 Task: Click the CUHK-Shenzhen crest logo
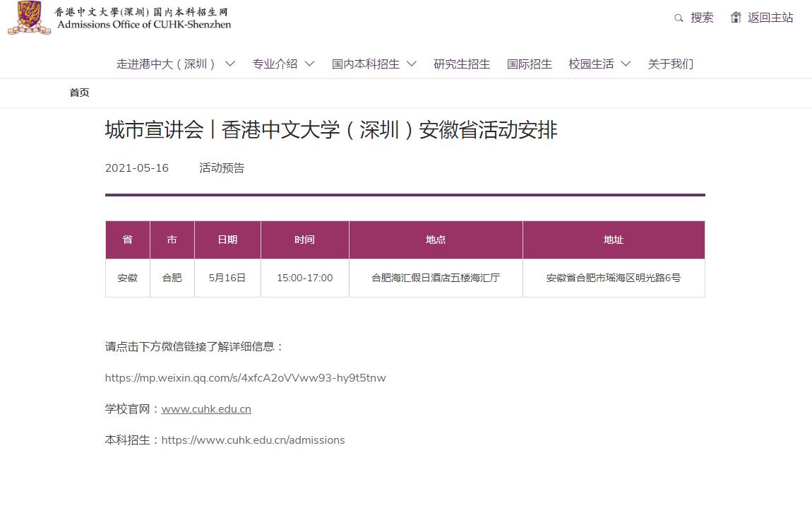30,18
